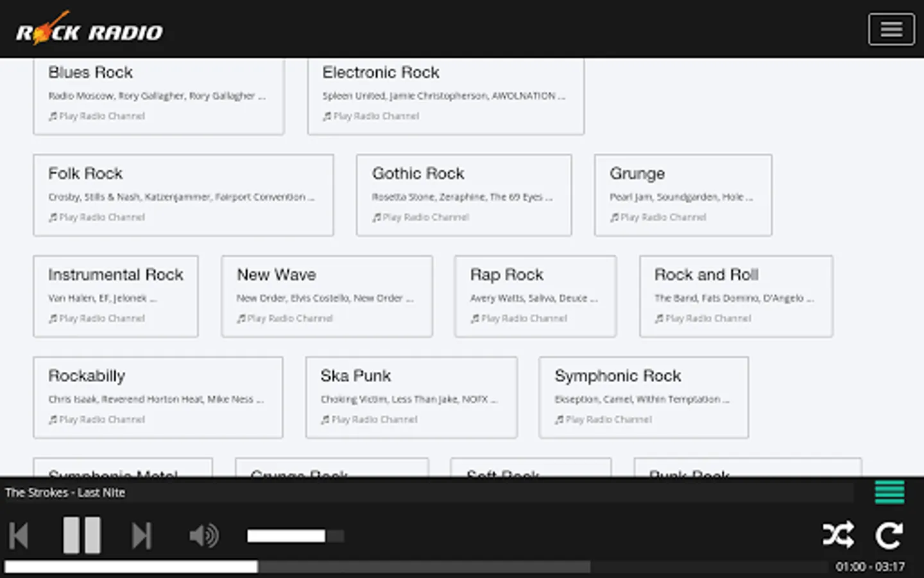This screenshot has height=578, width=924.
Task: Expand the green playlist queue
Action: [x=889, y=493]
